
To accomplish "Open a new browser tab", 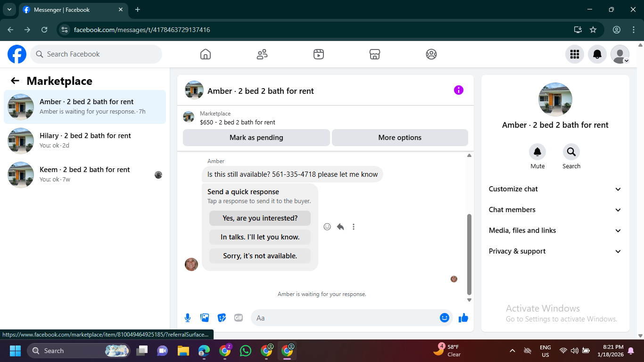I will (138, 9).
